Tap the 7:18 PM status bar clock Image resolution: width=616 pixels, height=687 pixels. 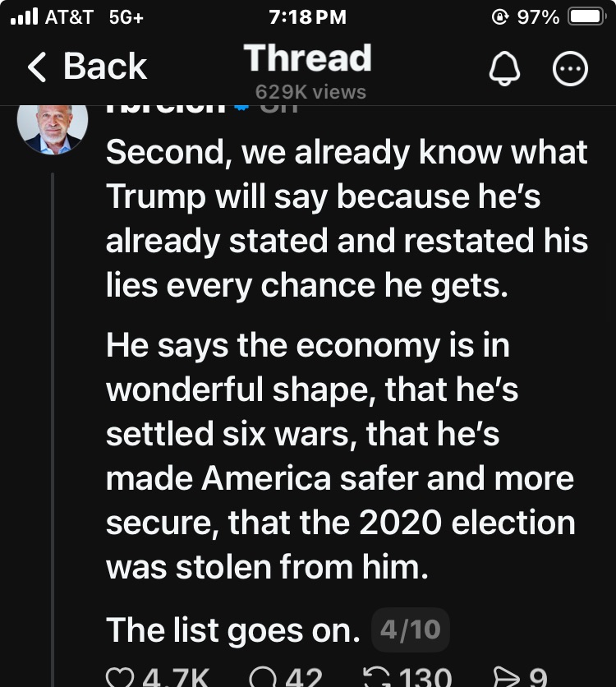[x=308, y=17]
